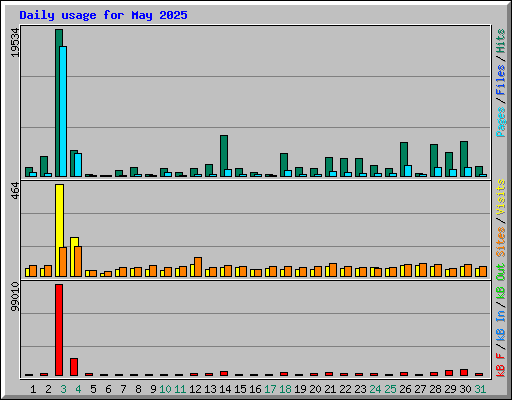The image size is (512, 400).
Task: Click green x-axis day label 3
Action: pos(63,389)
